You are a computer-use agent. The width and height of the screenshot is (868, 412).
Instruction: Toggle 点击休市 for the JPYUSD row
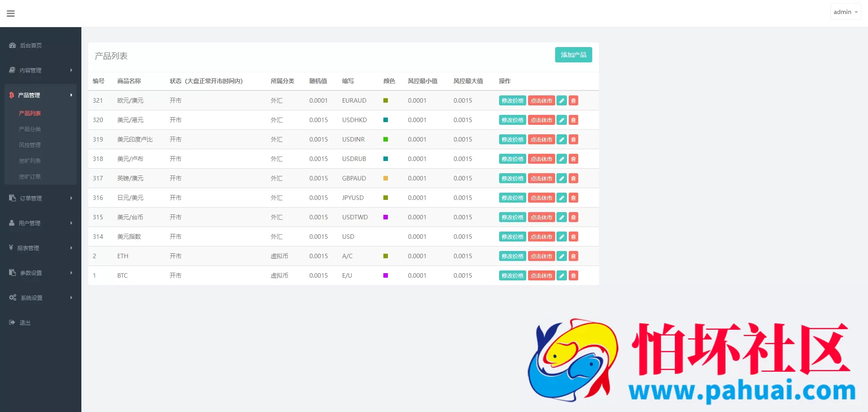point(541,198)
